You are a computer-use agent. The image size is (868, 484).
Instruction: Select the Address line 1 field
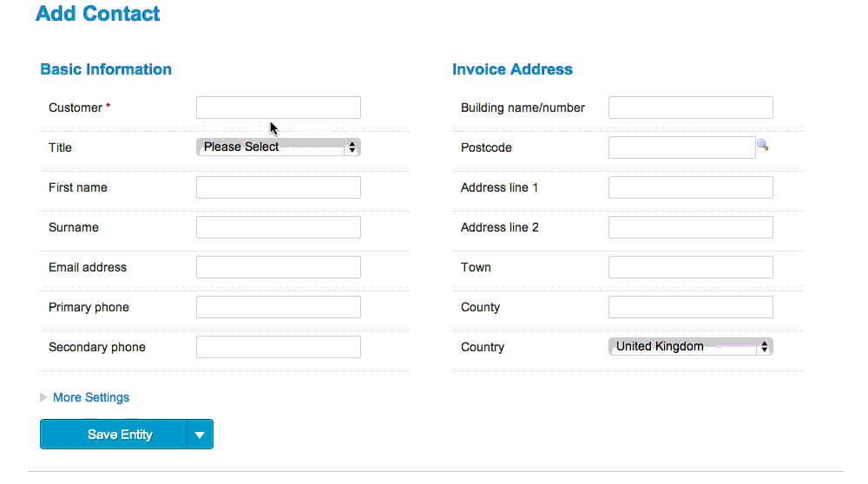click(x=691, y=187)
